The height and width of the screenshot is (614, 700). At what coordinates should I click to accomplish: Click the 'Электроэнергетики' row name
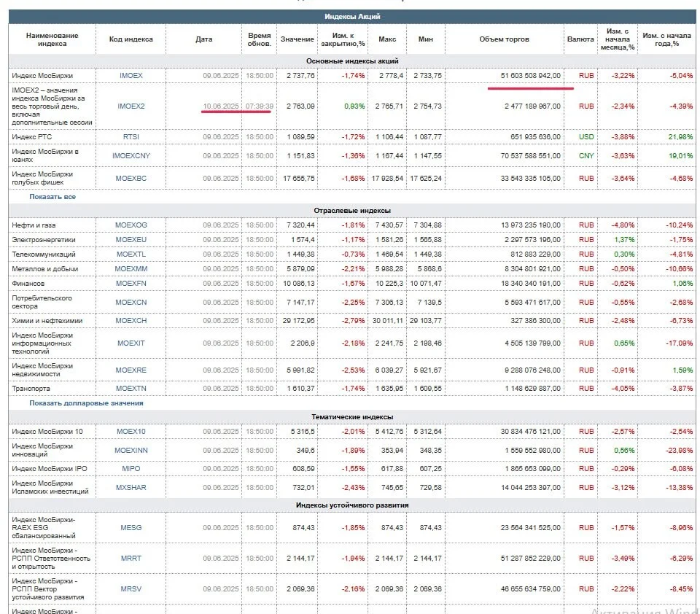click(x=44, y=240)
